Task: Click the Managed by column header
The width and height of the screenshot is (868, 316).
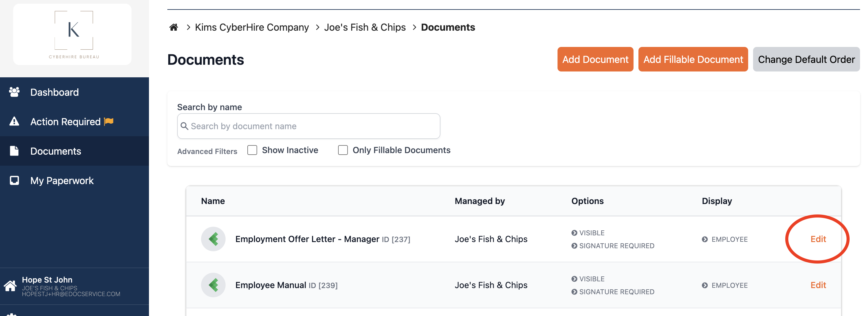Action: pos(480,201)
